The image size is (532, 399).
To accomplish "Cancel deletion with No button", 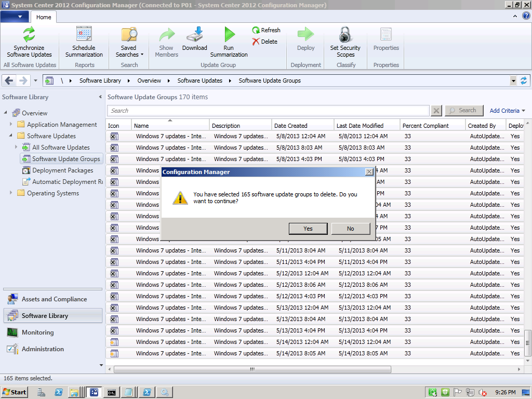I will [351, 229].
